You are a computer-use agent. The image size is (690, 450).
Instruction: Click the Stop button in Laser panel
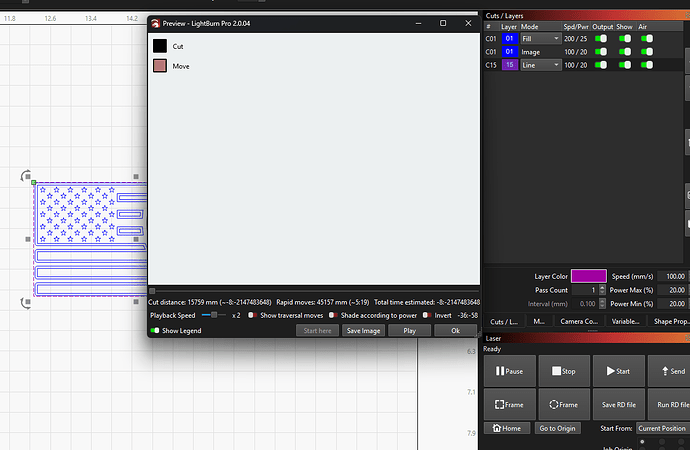(564, 371)
